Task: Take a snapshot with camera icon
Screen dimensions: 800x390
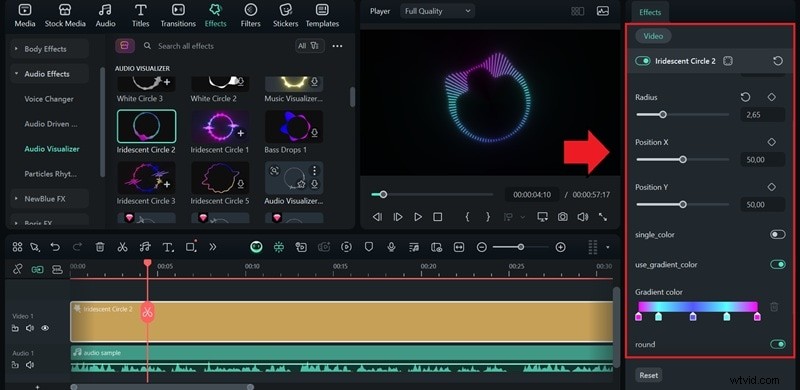Action: pyautogui.click(x=562, y=217)
